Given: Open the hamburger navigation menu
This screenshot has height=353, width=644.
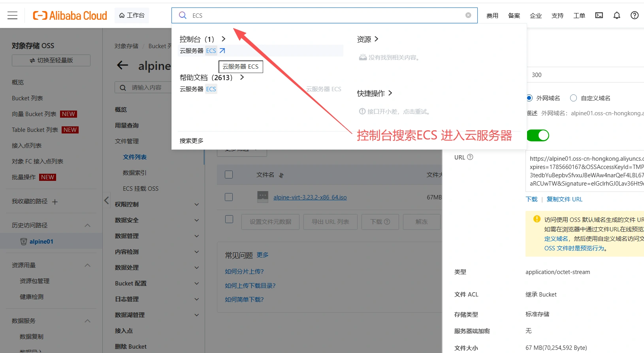Looking at the screenshot, I should pyautogui.click(x=13, y=15).
